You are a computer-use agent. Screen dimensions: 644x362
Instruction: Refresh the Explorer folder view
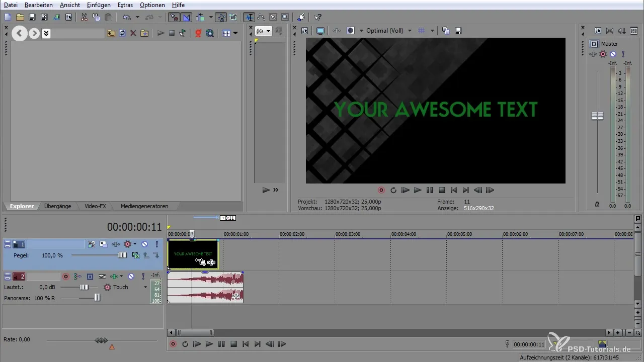click(122, 33)
